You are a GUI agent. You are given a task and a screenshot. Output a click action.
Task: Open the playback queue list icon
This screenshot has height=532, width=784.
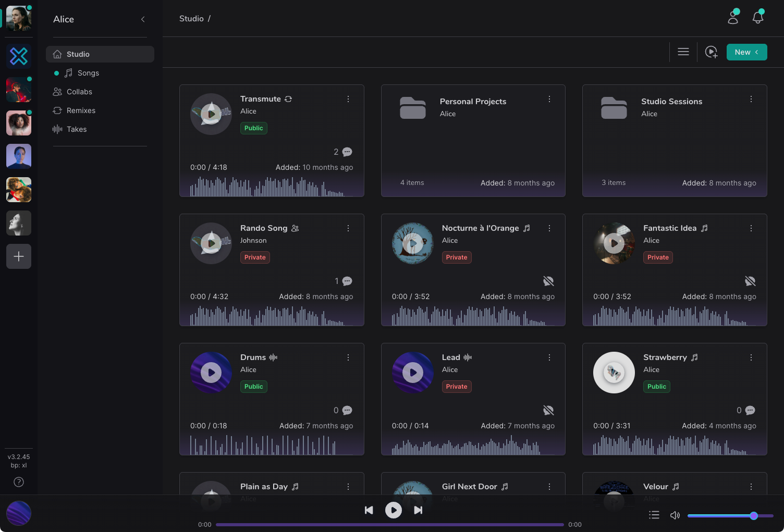coord(654,515)
